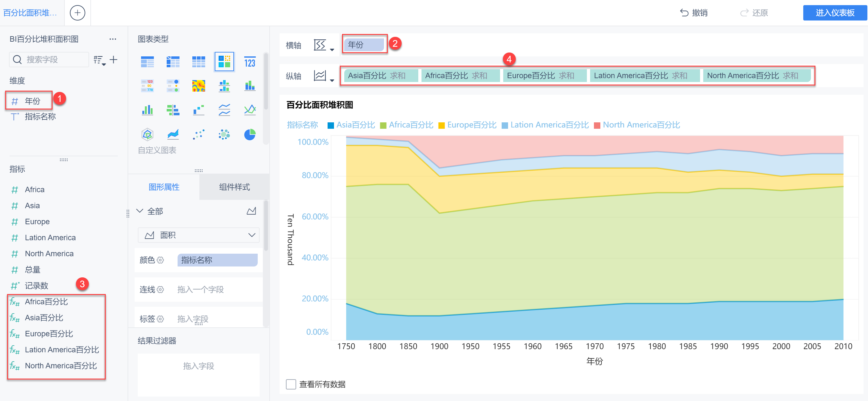Click the North America百分比 red legend swatch
The height and width of the screenshot is (401, 868).
click(x=597, y=125)
